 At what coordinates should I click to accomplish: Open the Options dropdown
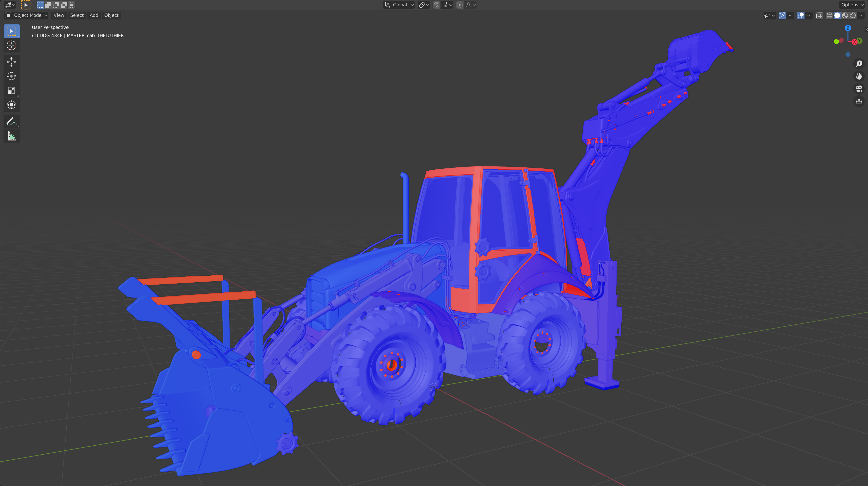pyautogui.click(x=852, y=5)
